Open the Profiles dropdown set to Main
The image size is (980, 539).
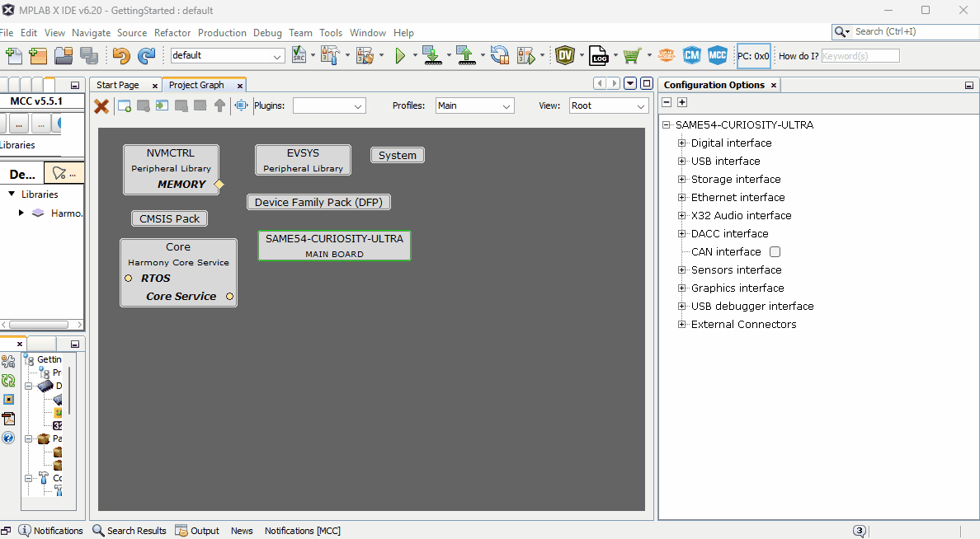click(474, 106)
